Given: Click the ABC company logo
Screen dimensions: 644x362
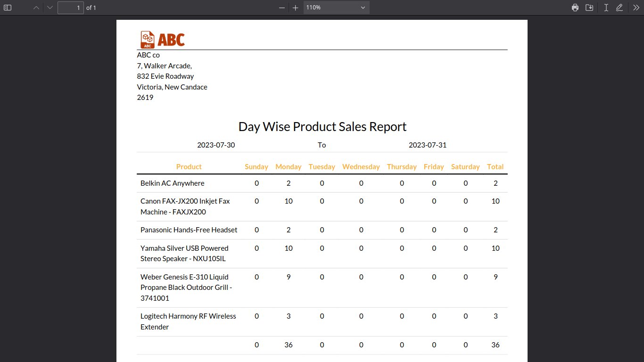Looking at the screenshot, I should (162, 40).
